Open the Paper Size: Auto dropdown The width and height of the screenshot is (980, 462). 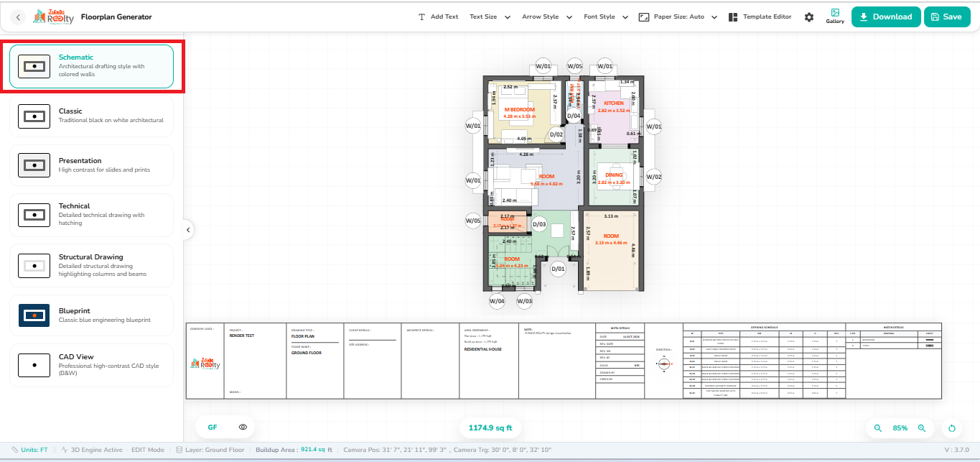(x=678, y=17)
